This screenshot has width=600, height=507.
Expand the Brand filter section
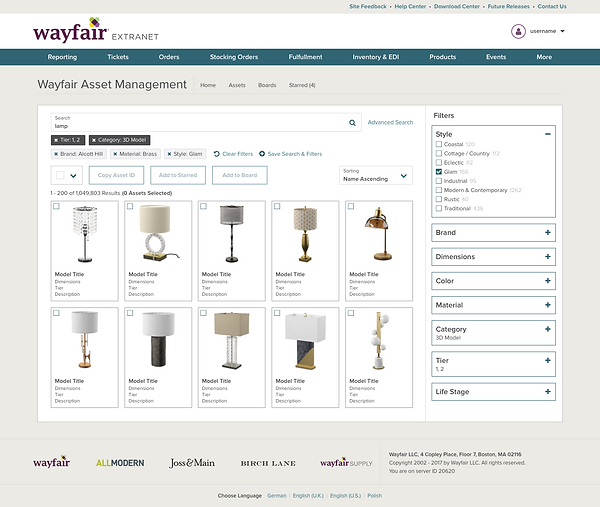548,233
